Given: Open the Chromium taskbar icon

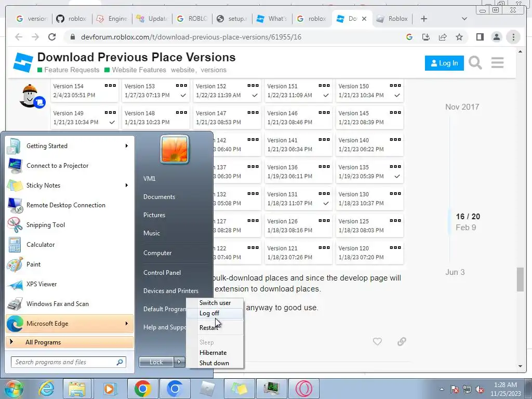Looking at the screenshot, I should 175,389.
